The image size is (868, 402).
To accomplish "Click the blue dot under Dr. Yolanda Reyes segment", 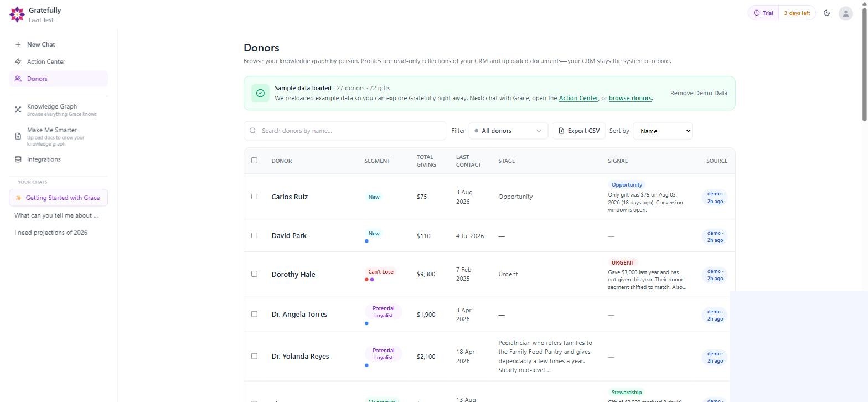I will (x=366, y=365).
